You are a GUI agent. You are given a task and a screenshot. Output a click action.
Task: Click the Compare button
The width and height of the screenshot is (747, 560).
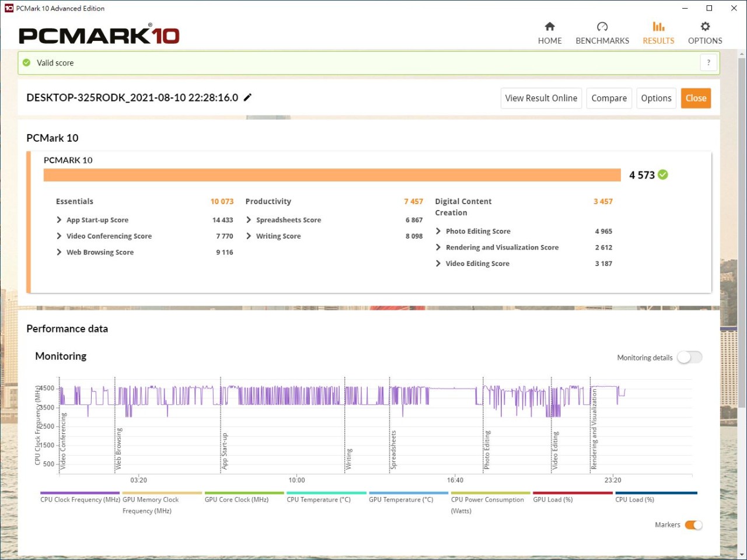tap(609, 98)
